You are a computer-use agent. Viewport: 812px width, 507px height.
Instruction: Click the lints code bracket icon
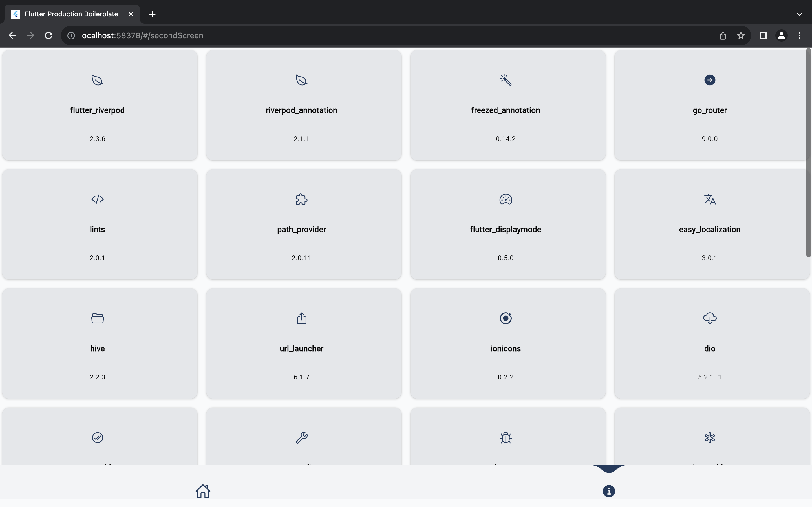click(98, 199)
